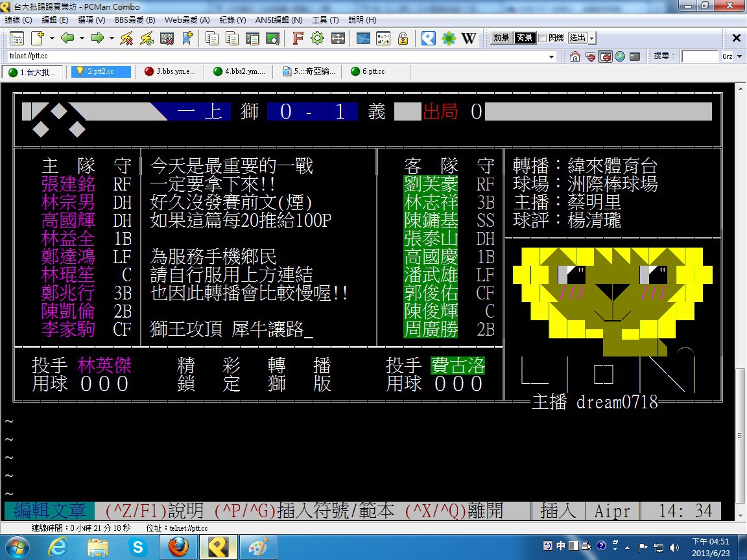The width and height of the screenshot is (747, 560).
Task: Open the 說明 (H) menu
Action: coord(362,20)
